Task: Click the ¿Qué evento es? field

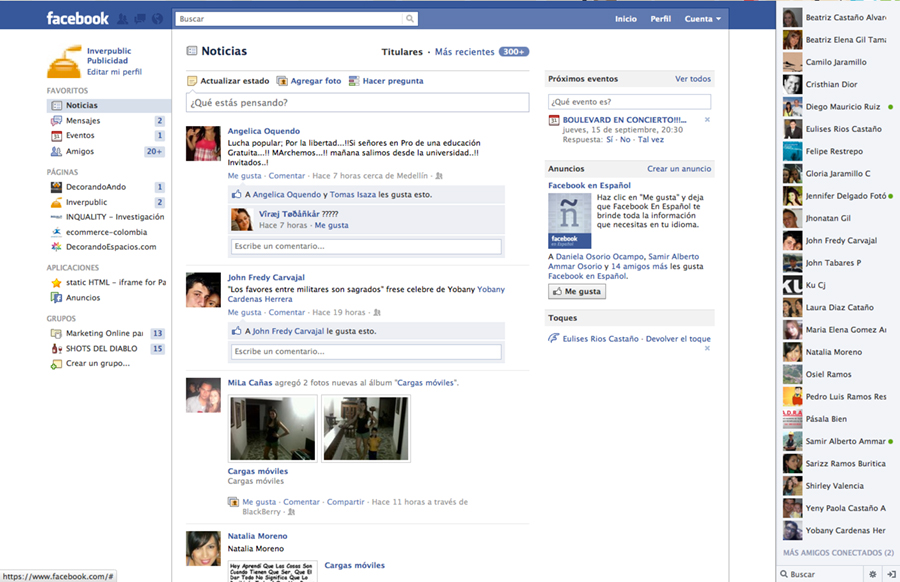Action: click(x=629, y=102)
